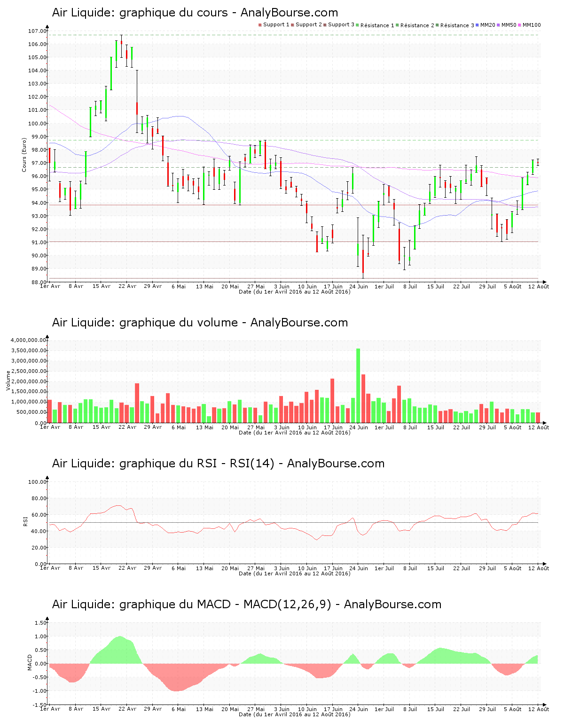Select the Résistance 2 legend entry
Viewport: 564px width, 728px height.
tap(415, 25)
